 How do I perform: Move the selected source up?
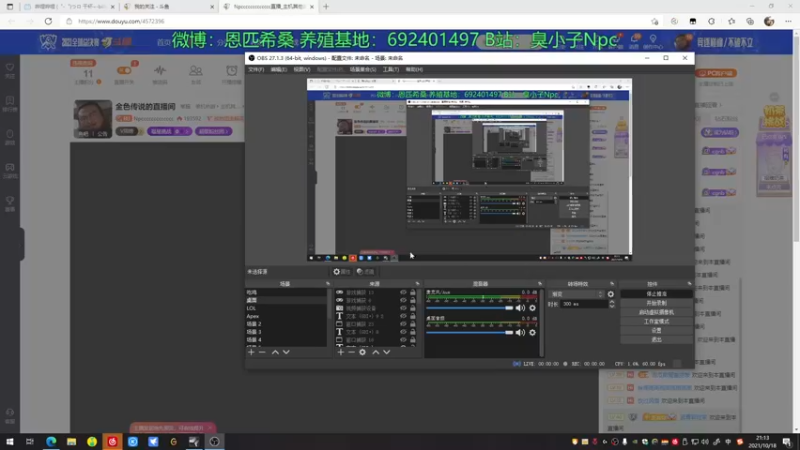(x=376, y=352)
